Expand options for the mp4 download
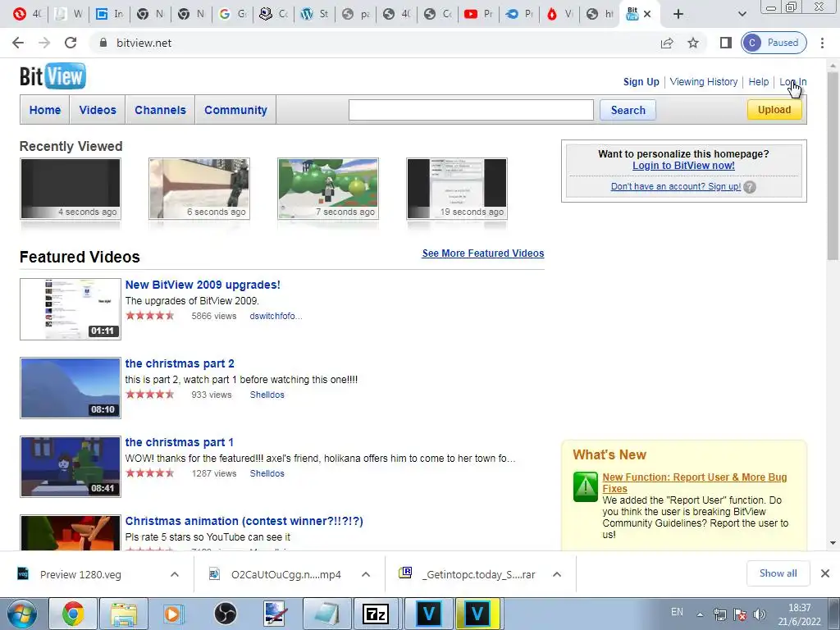 (366, 574)
